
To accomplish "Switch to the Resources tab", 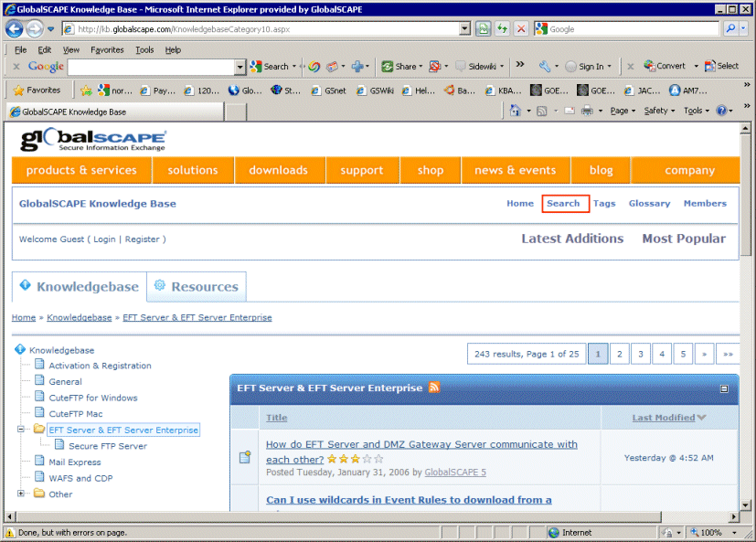I will point(197,286).
